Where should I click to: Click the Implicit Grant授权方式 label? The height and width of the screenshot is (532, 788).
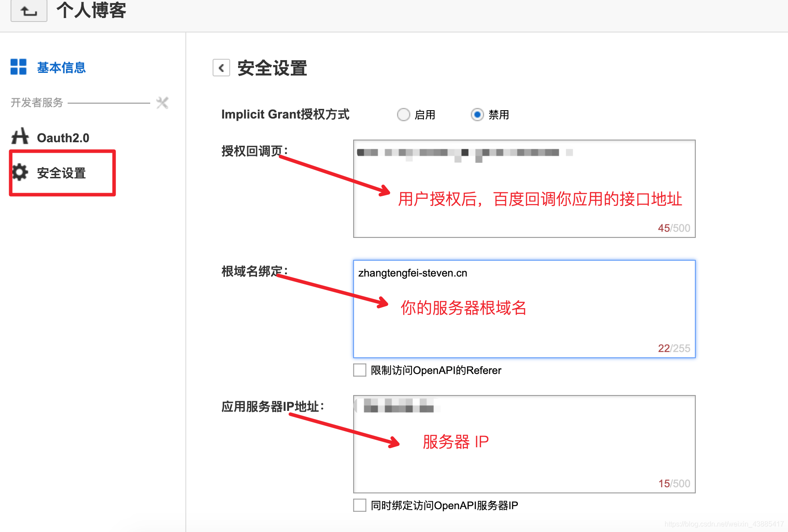coord(286,115)
